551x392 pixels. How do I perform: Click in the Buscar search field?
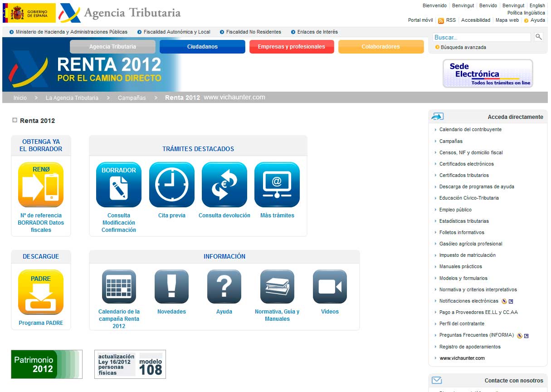[482, 37]
